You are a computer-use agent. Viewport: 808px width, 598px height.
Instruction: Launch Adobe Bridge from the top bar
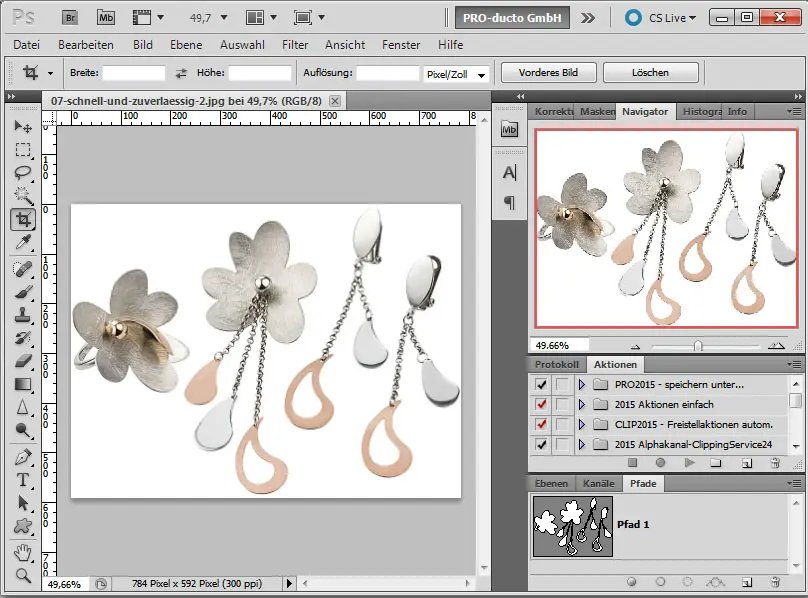(x=70, y=17)
